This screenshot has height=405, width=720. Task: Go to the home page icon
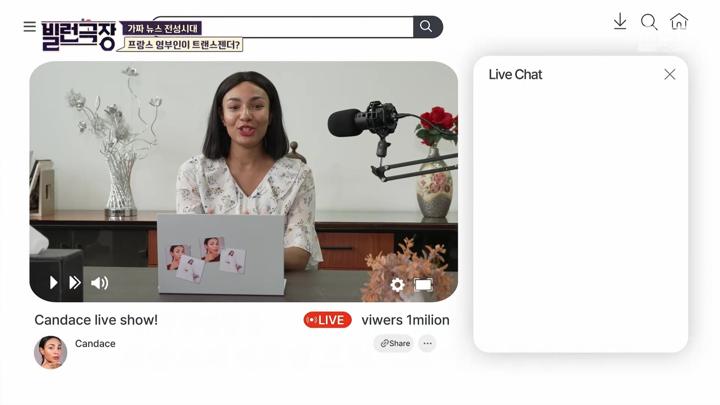pos(679,22)
